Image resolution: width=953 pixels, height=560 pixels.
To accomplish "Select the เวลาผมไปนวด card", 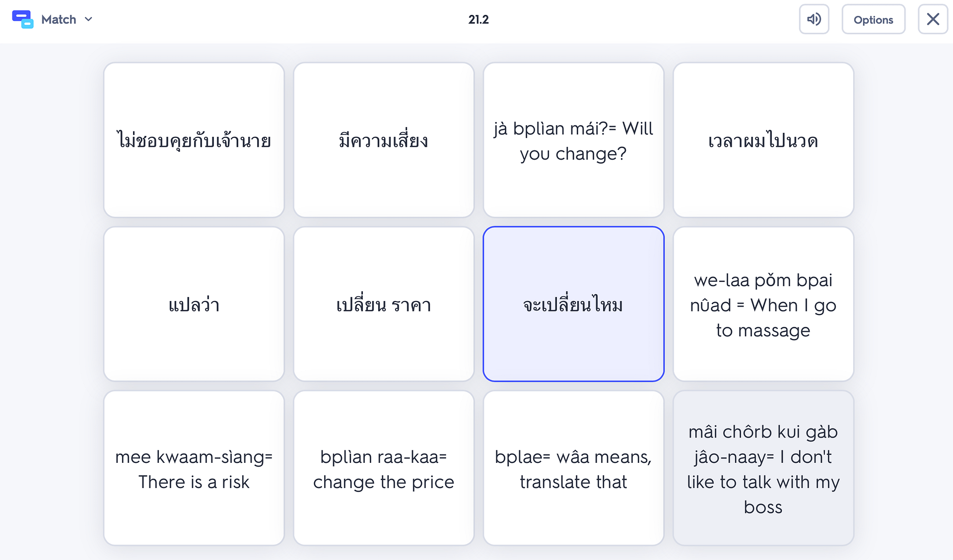I will pyautogui.click(x=763, y=140).
